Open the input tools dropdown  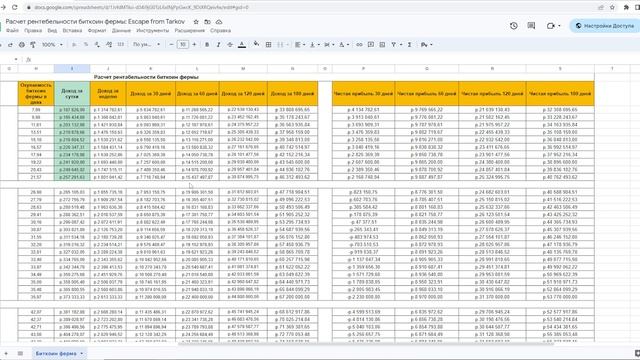pyautogui.click(x=427, y=44)
